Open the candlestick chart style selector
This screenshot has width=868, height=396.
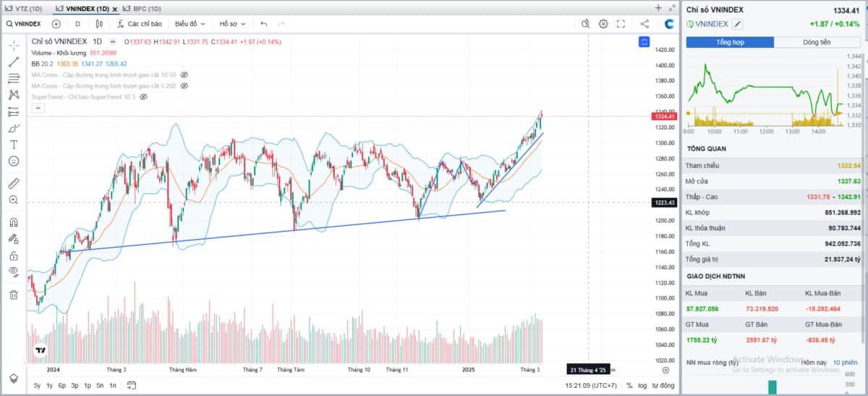coord(100,24)
